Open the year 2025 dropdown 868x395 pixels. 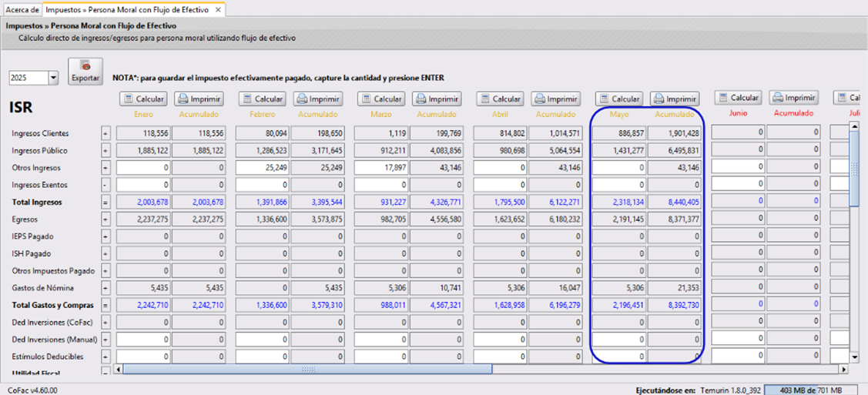pyautogui.click(x=53, y=78)
